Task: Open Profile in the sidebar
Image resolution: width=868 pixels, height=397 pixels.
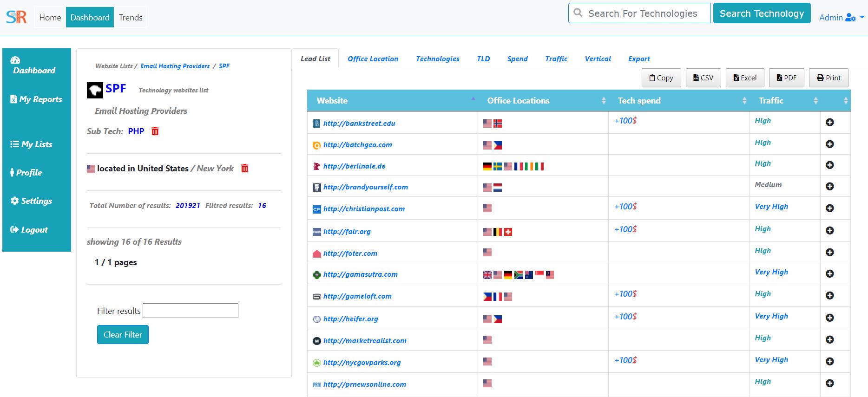Action: click(26, 173)
